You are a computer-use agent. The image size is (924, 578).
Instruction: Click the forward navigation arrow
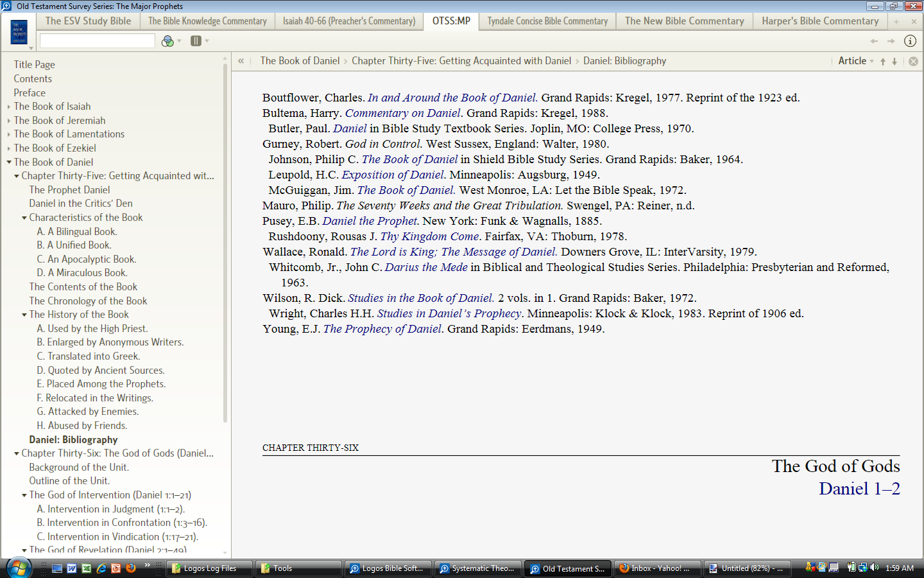click(x=891, y=41)
